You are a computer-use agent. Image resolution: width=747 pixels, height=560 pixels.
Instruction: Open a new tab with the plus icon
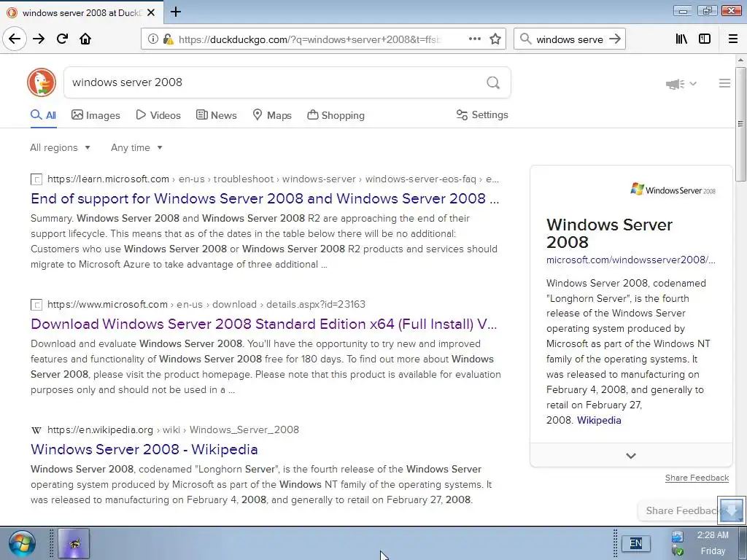point(176,12)
